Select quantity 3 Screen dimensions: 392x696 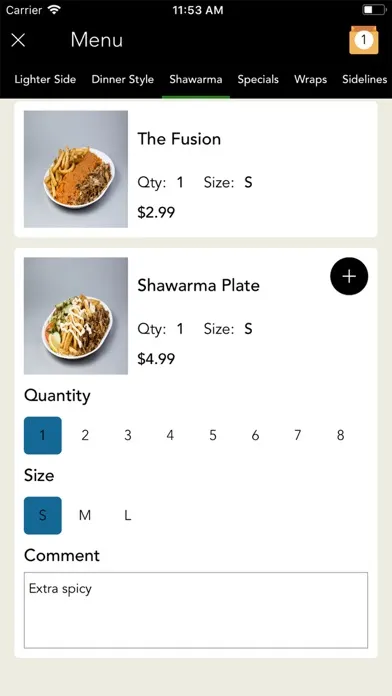coord(127,435)
